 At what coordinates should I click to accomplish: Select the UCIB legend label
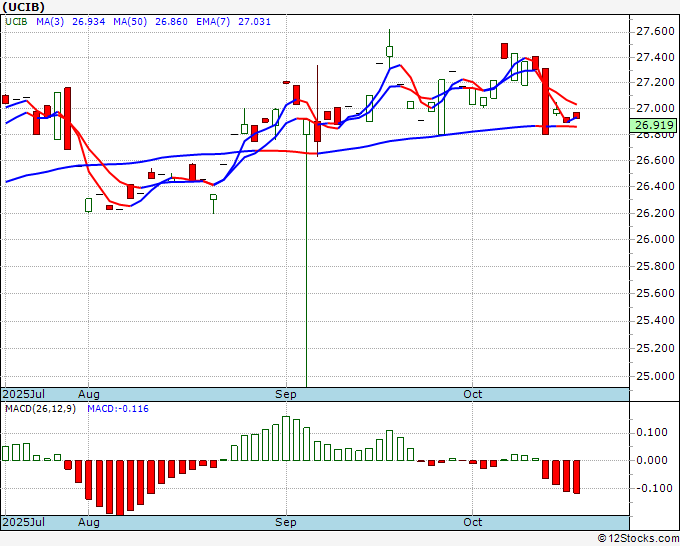[16, 21]
